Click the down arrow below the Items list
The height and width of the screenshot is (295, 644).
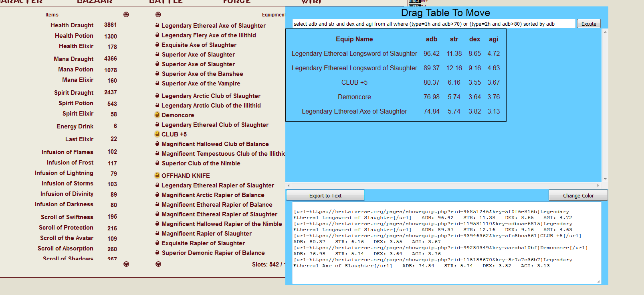tap(126, 264)
